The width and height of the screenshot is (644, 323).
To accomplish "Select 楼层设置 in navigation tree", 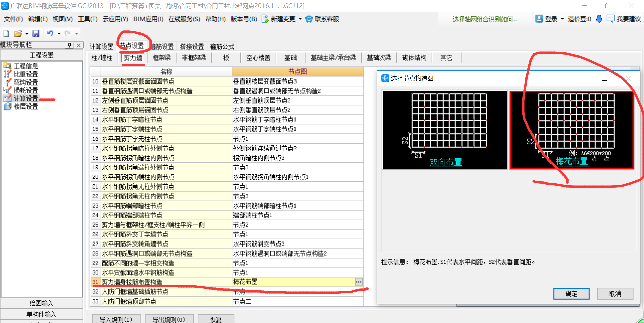I will (26, 106).
